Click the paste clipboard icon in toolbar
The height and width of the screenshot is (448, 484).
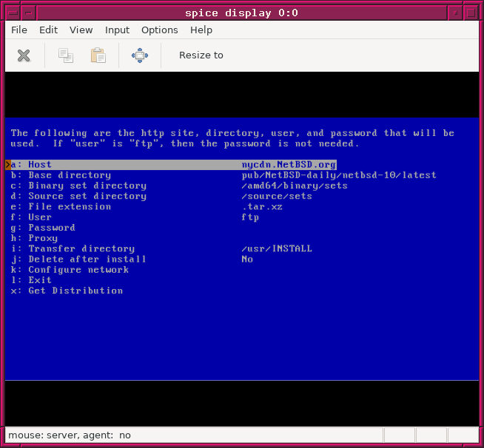[98, 55]
